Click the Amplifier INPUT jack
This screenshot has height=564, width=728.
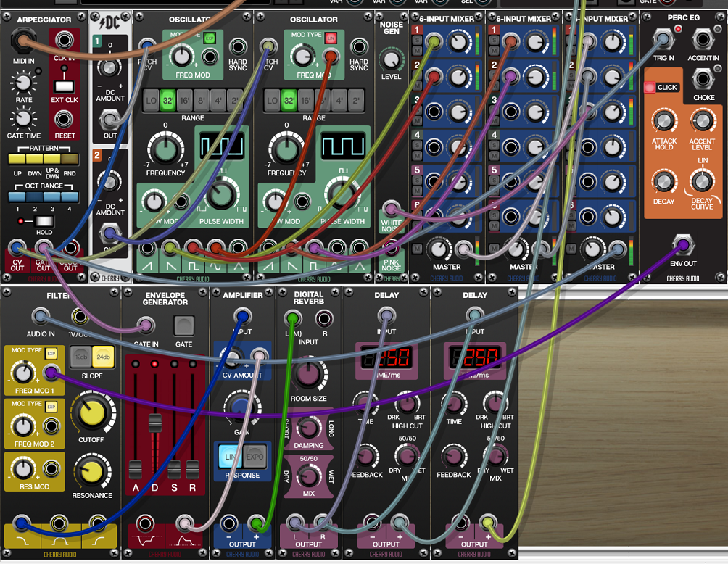(x=242, y=317)
